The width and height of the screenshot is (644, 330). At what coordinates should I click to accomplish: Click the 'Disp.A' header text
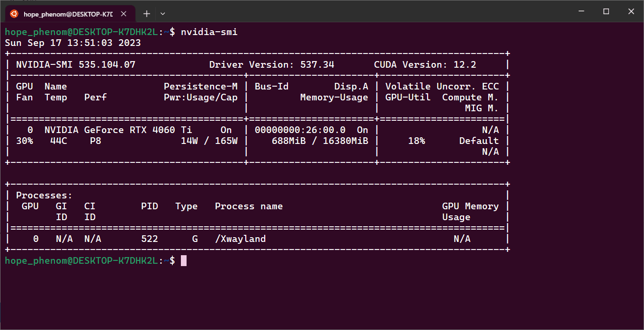[351, 87]
